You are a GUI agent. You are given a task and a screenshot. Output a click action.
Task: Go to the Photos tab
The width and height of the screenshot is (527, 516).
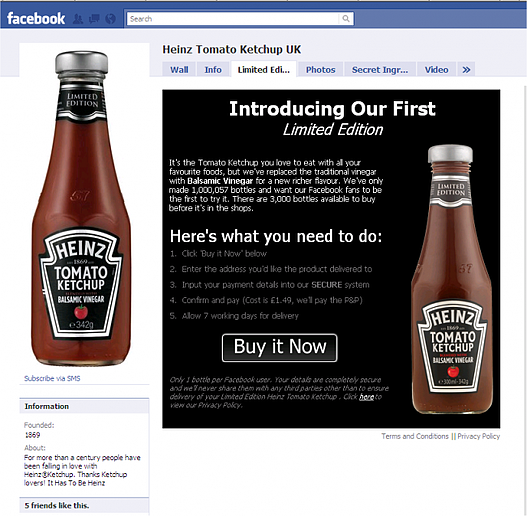click(x=321, y=70)
